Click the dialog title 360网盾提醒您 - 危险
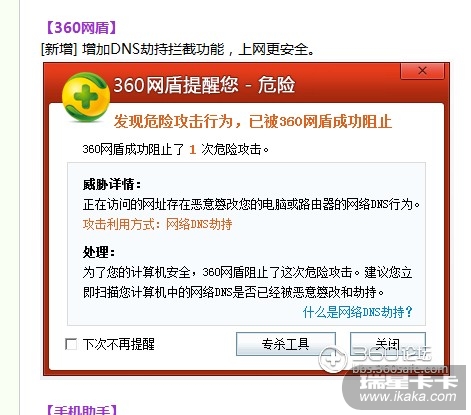Image resolution: width=471 pixels, height=415 pixels. coord(204,85)
